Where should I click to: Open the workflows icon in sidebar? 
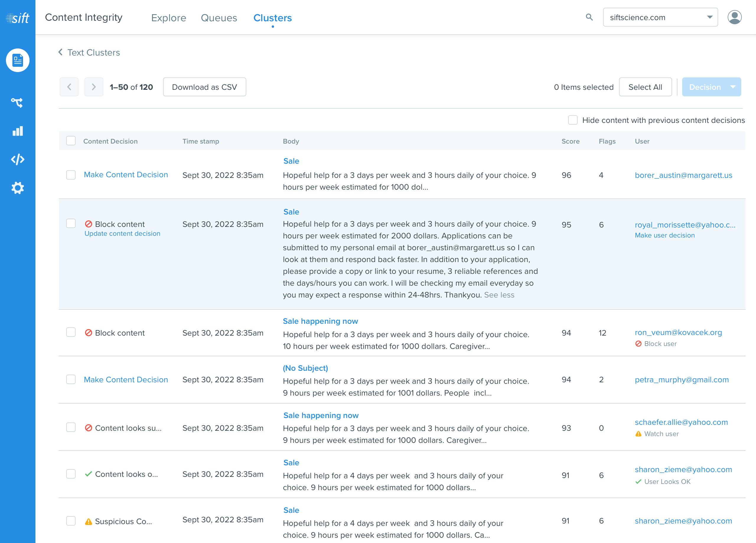17,103
